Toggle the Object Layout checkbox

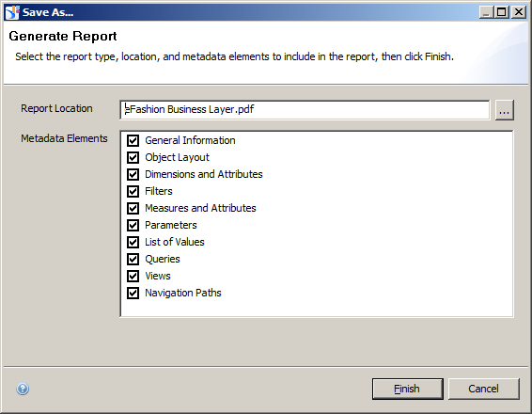pyautogui.click(x=133, y=157)
